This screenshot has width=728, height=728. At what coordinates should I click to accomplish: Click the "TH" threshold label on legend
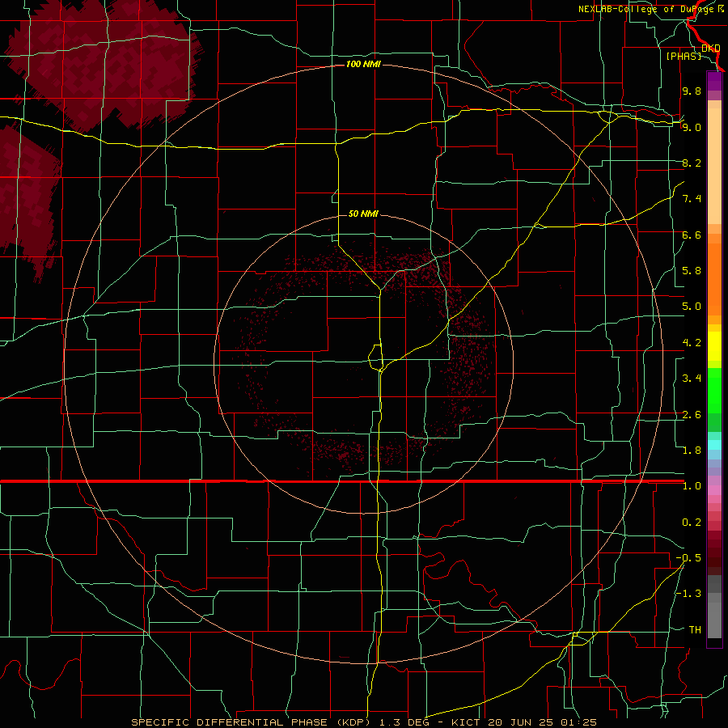pyautogui.click(x=695, y=630)
